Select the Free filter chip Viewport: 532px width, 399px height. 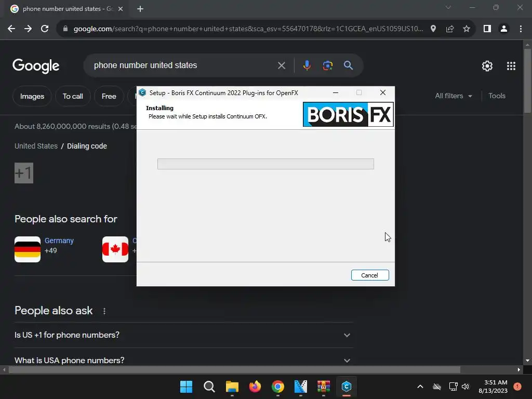(109, 96)
